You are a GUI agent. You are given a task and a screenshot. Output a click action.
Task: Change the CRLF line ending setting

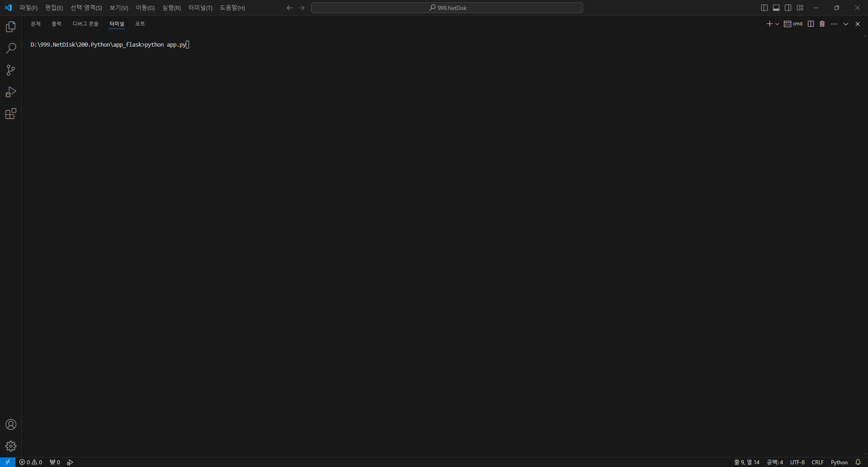(x=818, y=462)
